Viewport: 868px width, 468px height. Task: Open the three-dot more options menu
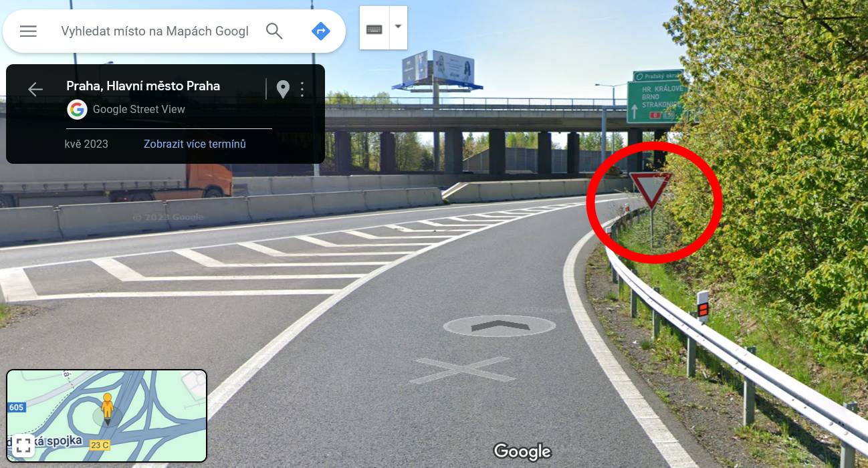tap(302, 89)
